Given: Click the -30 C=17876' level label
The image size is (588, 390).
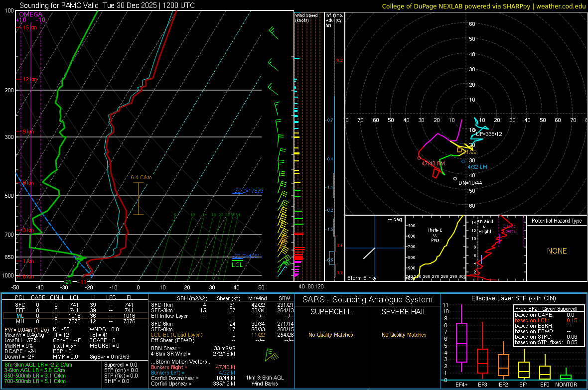Looking at the screenshot, I should [248, 191].
